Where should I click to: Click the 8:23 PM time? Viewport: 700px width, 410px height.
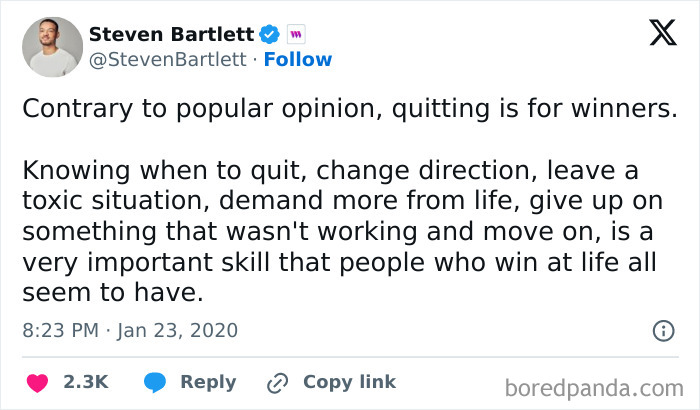click(x=58, y=330)
